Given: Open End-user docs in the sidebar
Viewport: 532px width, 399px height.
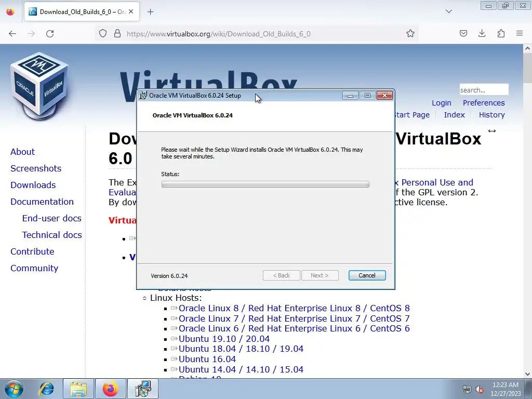Looking at the screenshot, I should 51,218.
